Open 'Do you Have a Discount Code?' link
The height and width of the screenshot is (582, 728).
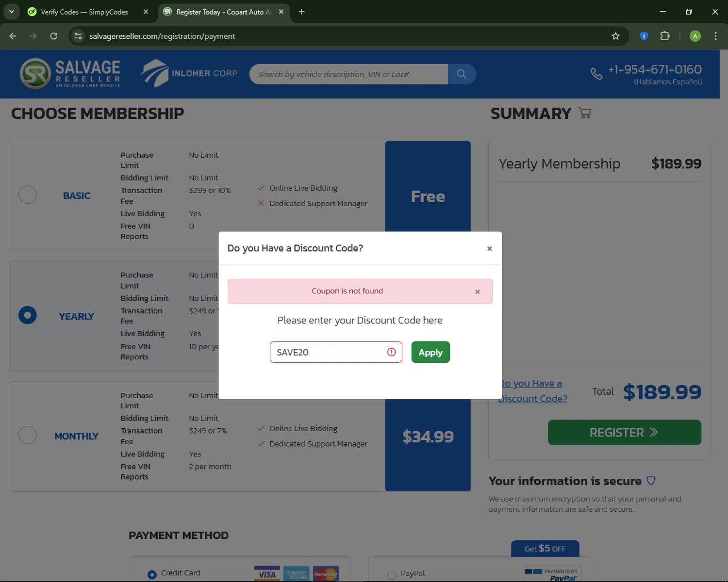(x=533, y=391)
